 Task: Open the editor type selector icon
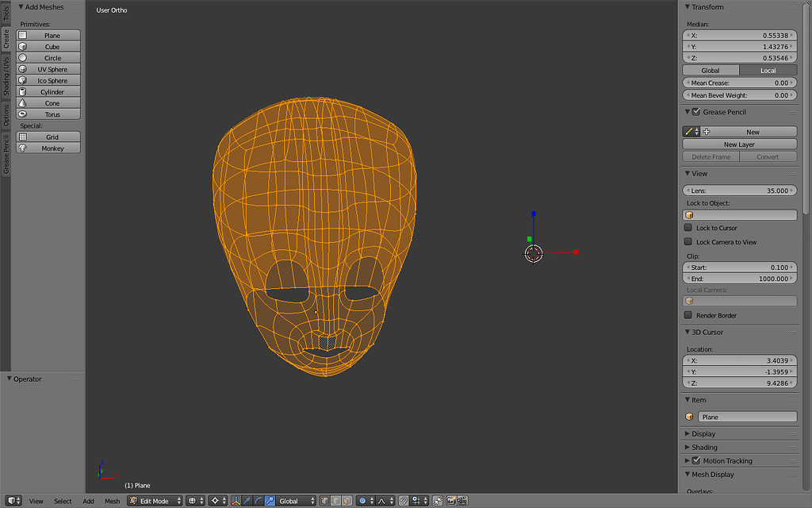pyautogui.click(x=14, y=501)
